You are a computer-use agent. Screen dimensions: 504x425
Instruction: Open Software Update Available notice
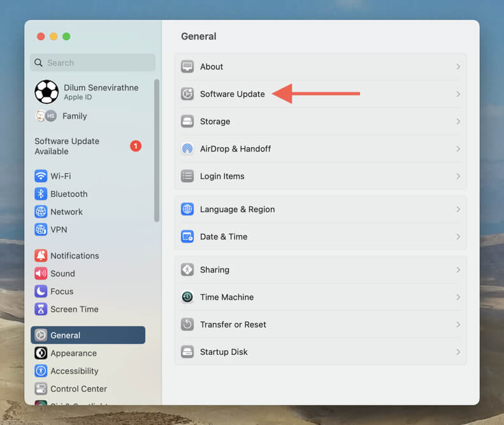[x=67, y=147]
